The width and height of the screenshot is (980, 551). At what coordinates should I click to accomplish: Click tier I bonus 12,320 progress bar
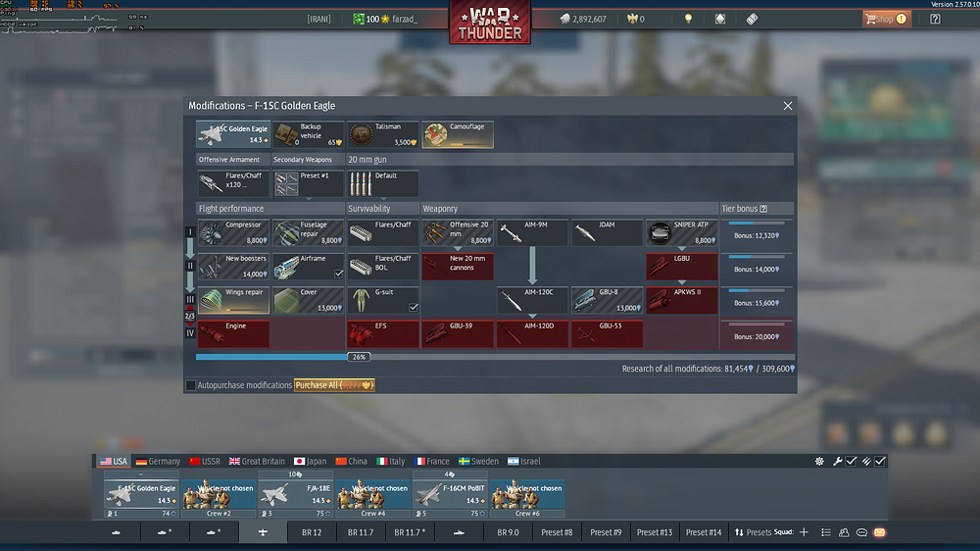[757, 224]
